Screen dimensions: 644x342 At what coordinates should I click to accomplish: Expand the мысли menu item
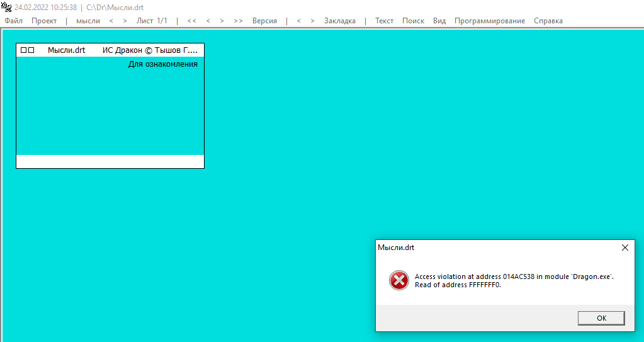coord(88,21)
